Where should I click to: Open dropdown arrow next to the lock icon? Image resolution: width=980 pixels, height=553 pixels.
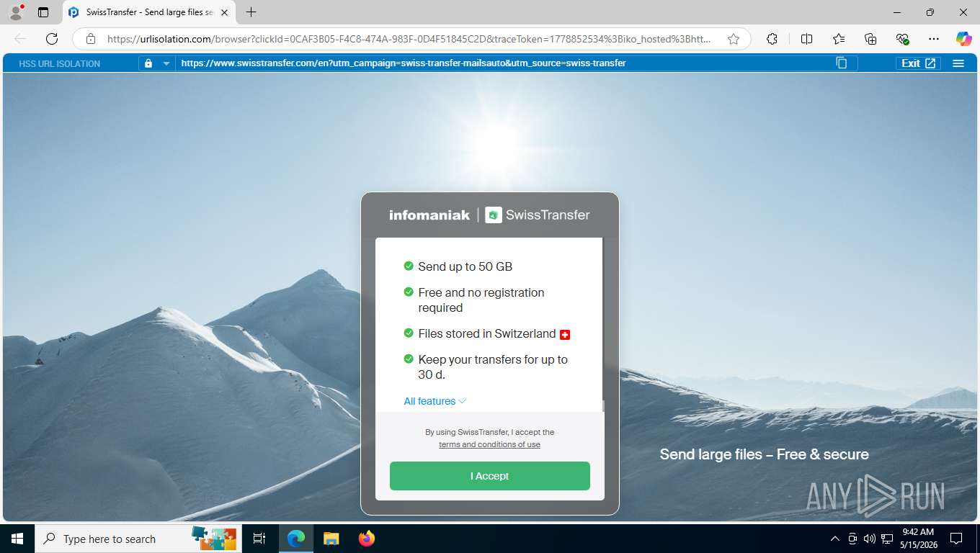(x=166, y=63)
